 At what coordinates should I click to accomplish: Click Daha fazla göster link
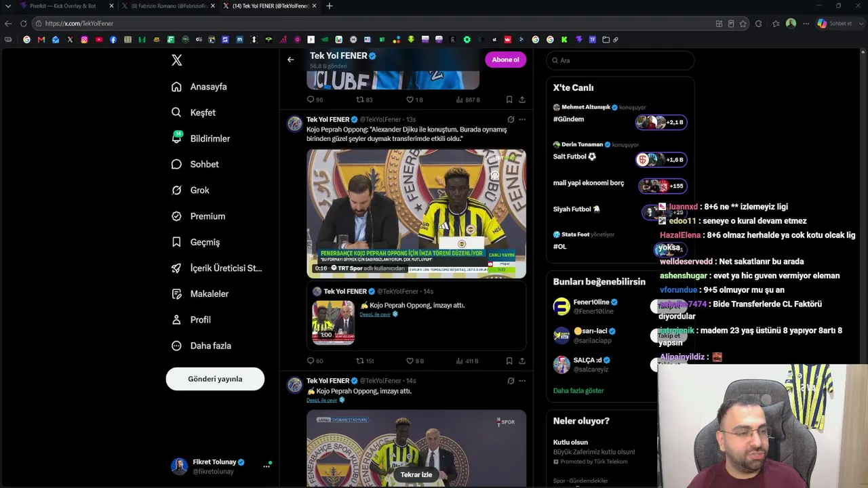pos(578,391)
